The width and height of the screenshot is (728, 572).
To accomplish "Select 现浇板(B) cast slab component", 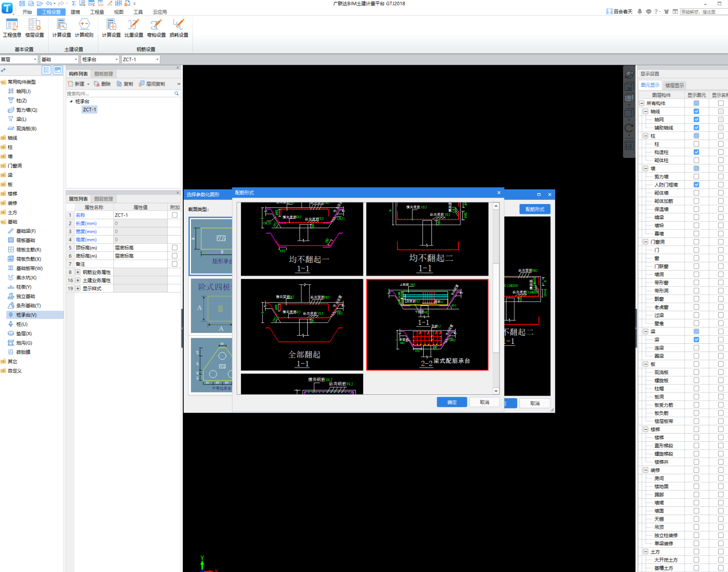I will tap(22, 129).
